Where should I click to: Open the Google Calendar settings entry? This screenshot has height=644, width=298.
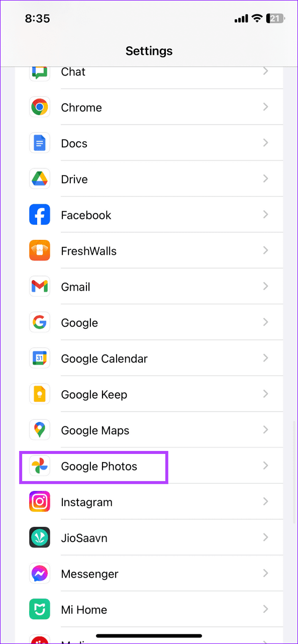coord(149,358)
